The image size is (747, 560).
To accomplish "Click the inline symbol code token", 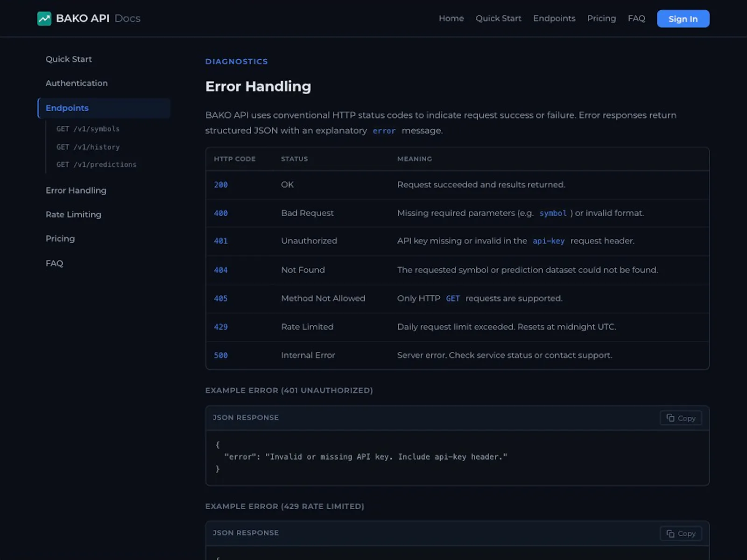I will click(x=553, y=213).
